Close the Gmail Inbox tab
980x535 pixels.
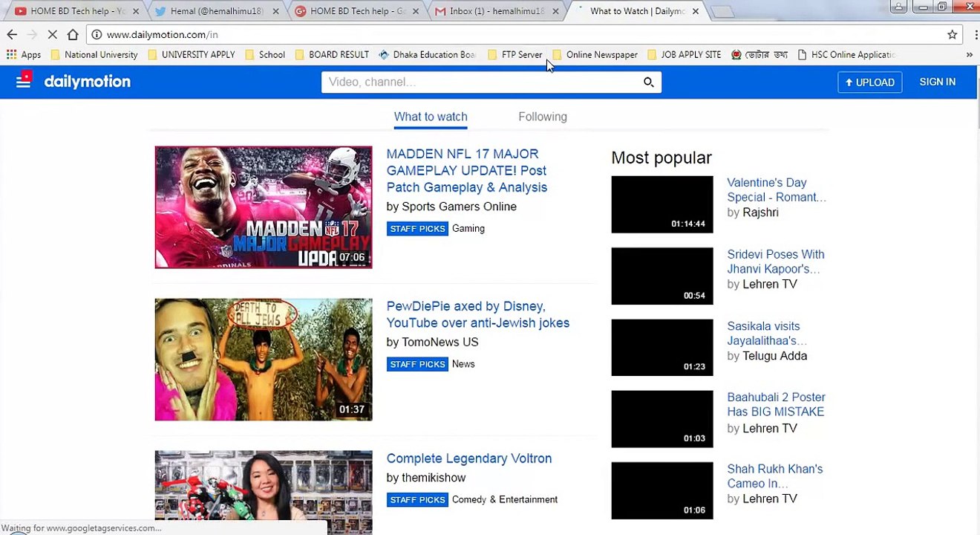pos(555,11)
